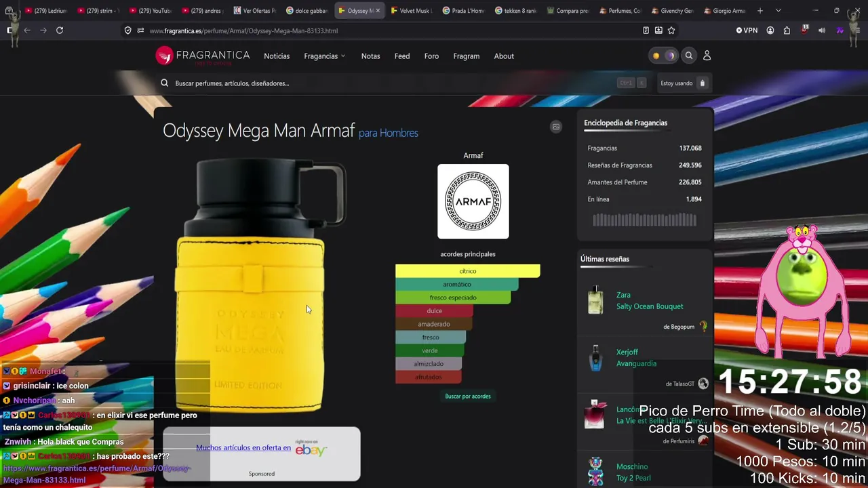Switch to light mode with sun toggle
This screenshot has width=868, height=488.
tap(656, 56)
